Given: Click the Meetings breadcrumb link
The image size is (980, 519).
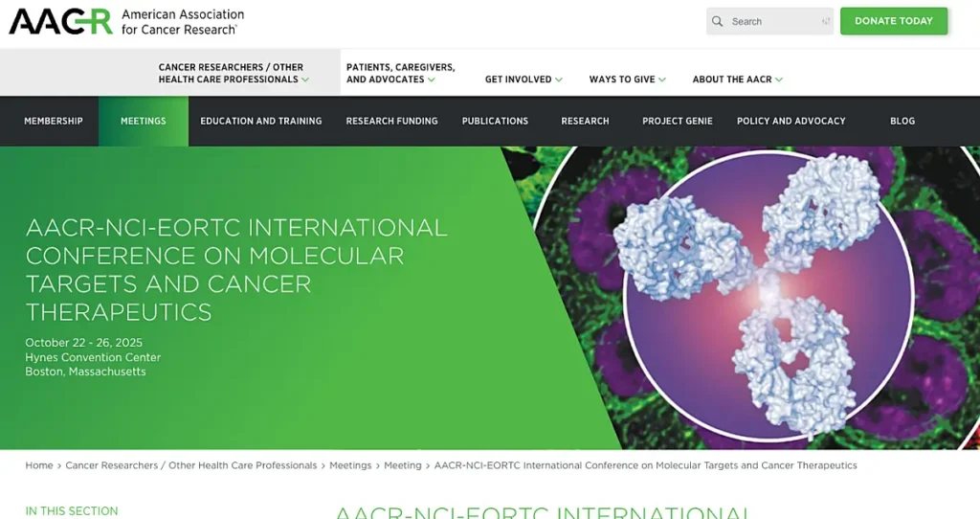Looking at the screenshot, I should (350, 465).
